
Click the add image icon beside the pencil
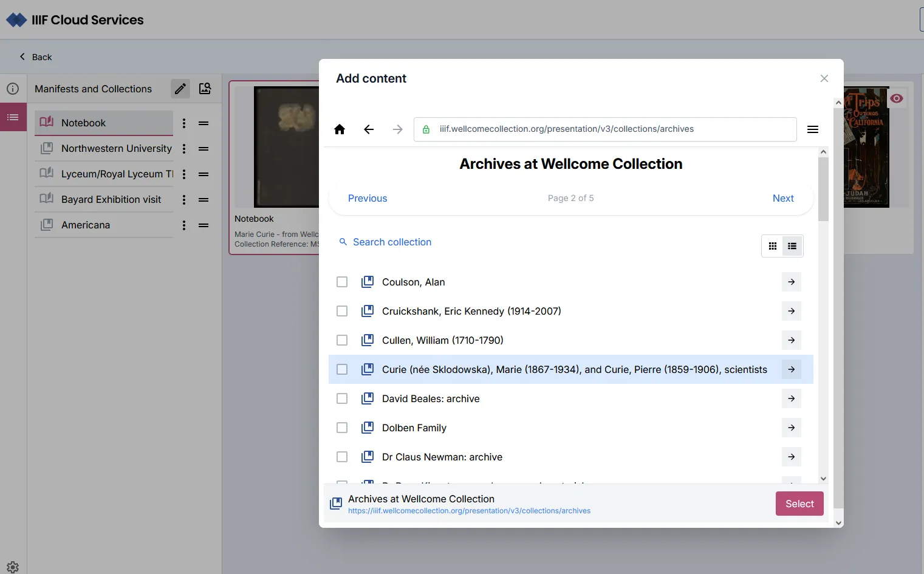tap(205, 89)
